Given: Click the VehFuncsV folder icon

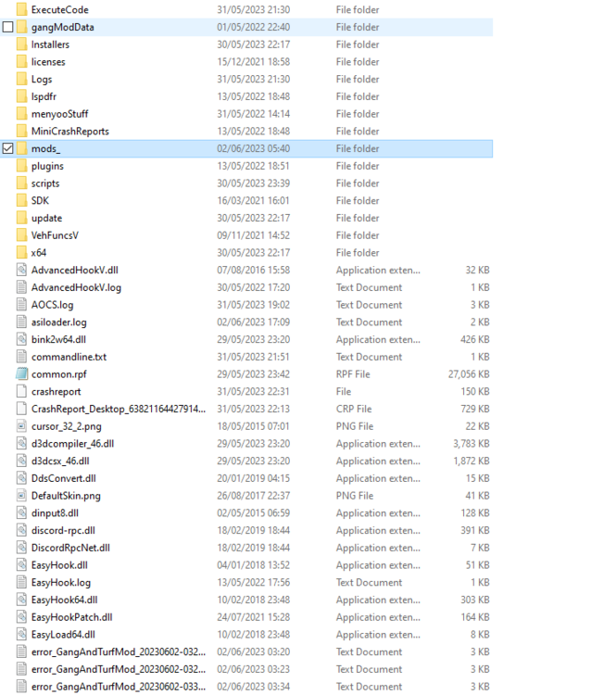Looking at the screenshot, I should pos(21,235).
